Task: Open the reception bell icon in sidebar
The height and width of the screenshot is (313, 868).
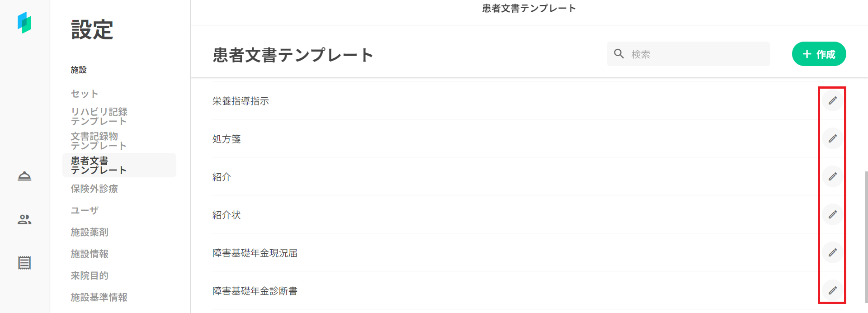Action: click(24, 176)
